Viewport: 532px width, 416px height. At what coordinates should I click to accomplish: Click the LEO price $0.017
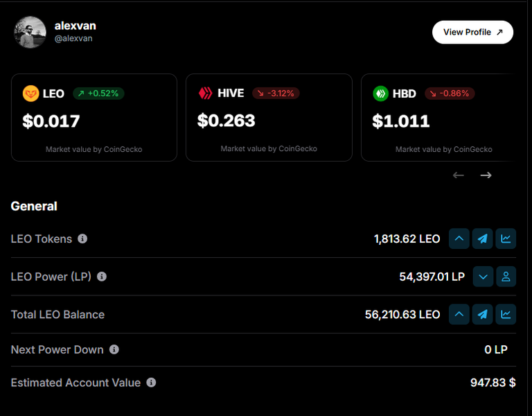[51, 121]
